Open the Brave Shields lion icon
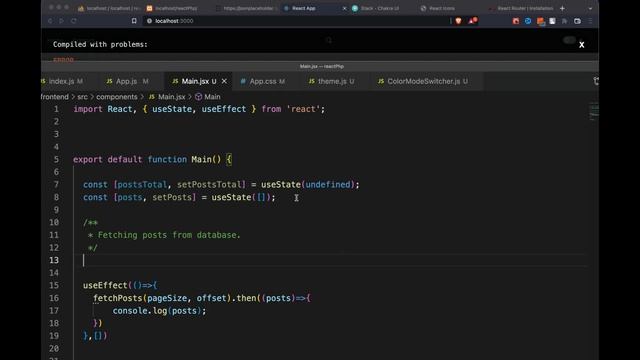 (x=458, y=21)
